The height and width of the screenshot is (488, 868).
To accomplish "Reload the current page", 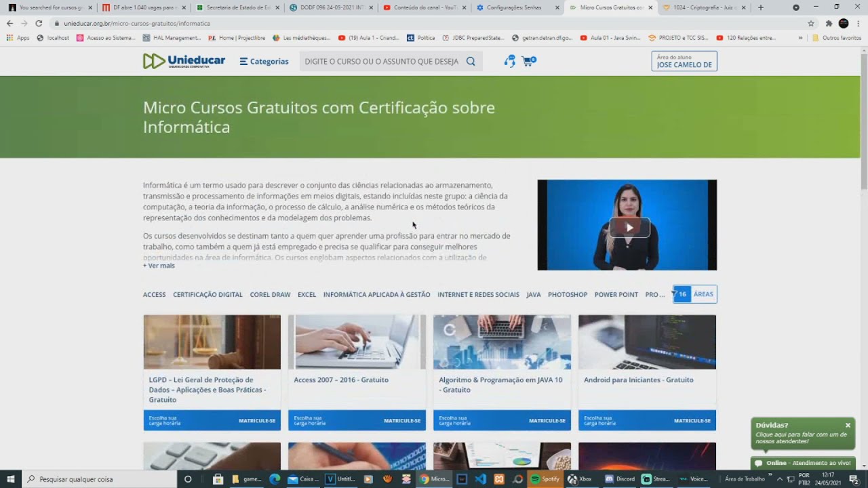I will (39, 23).
